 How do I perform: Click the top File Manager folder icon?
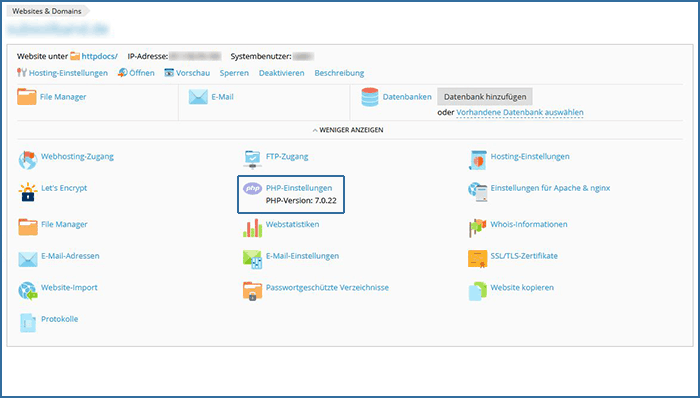click(x=27, y=97)
